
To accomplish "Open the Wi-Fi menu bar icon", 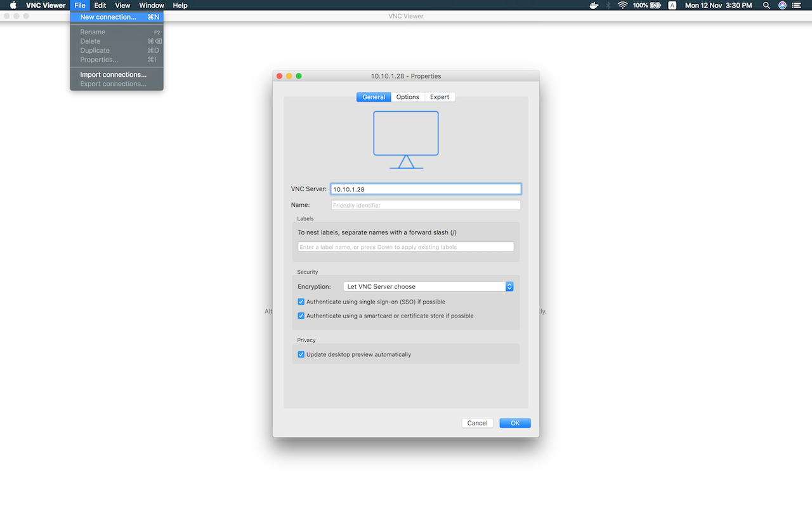I will pos(623,5).
